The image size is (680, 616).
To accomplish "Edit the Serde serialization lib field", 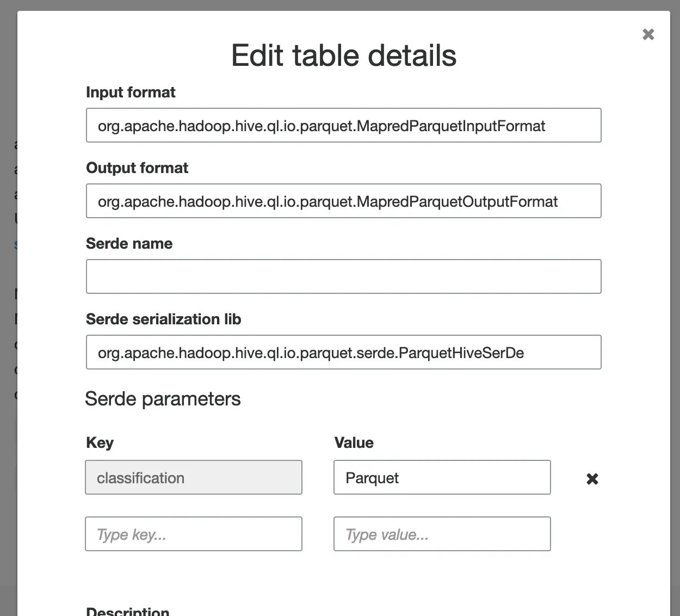I will pos(343,353).
